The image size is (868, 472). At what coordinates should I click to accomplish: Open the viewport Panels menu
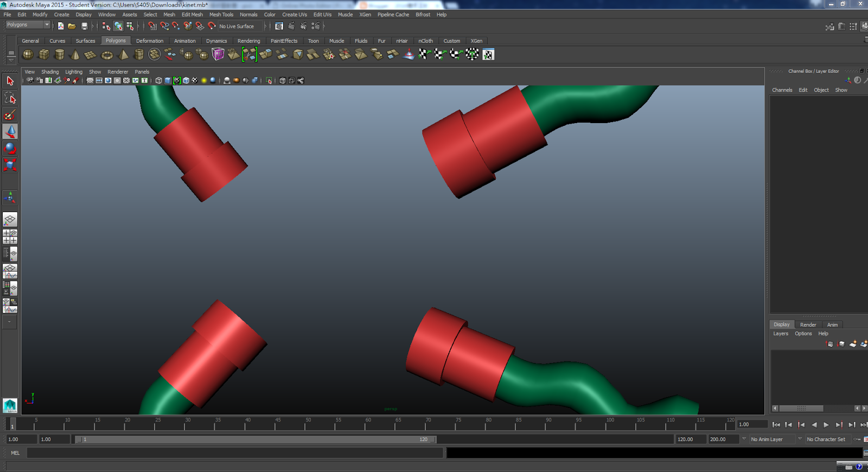[x=142, y=72]
